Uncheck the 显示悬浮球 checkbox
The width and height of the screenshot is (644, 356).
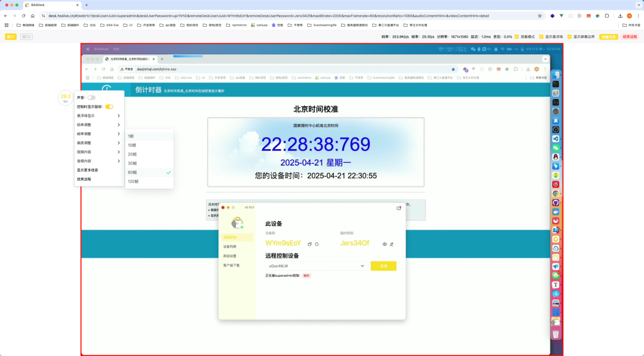click(x=541, y=36)
